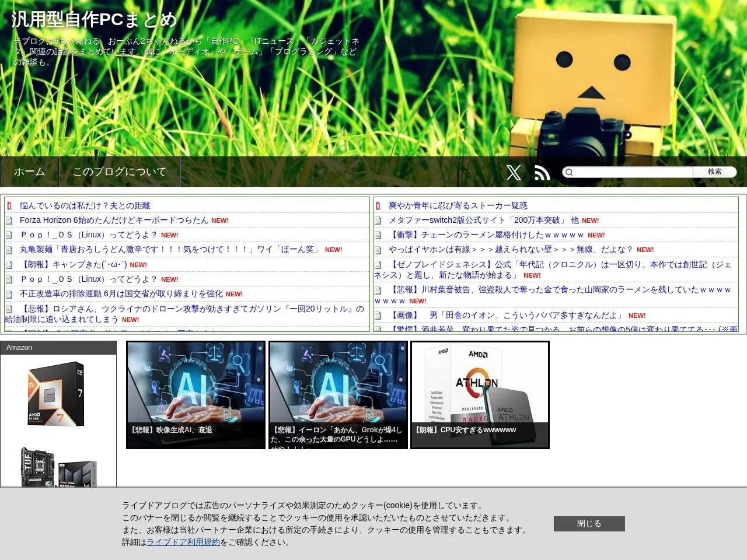Image resolution: width=747 pixels, height=560 pixels.
Task: Open 川村葉音被告 article link
Action: [553, 295]
